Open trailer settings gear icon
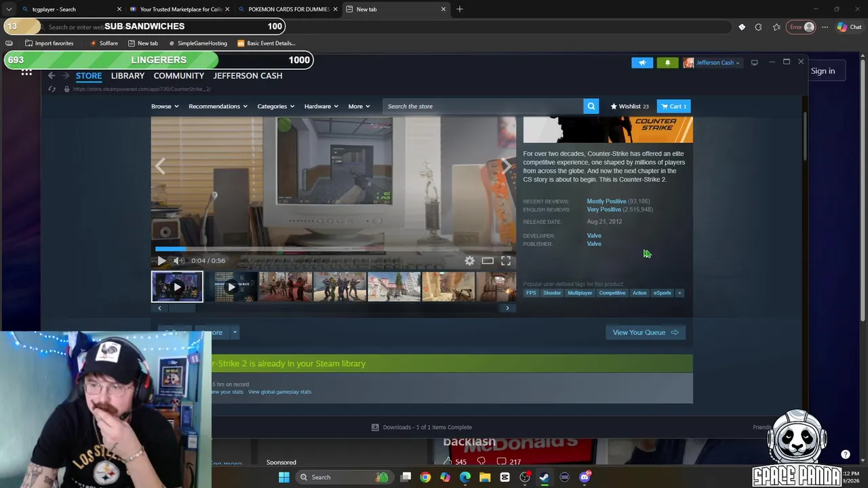The image size is (868, 488). pyautogui.click(x=469, y=260)
